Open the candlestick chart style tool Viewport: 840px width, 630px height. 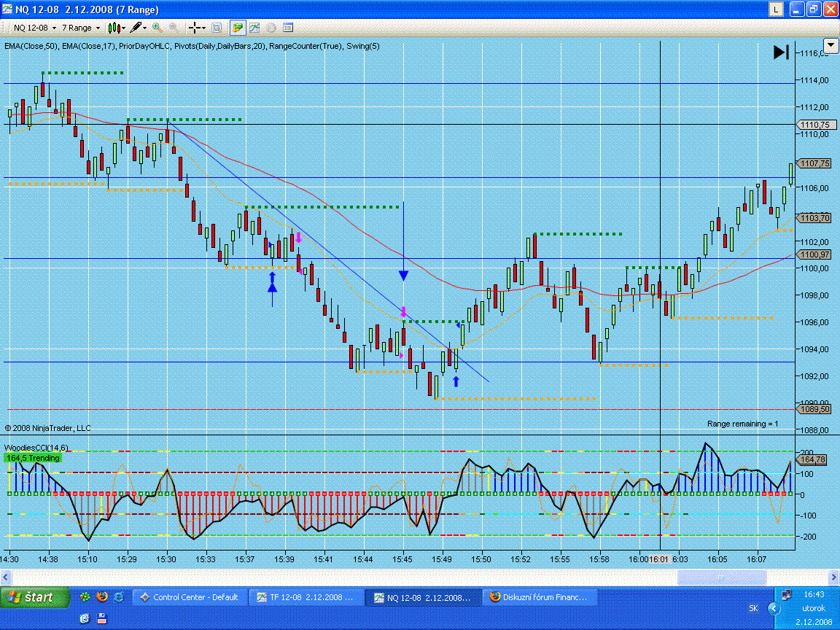[x=114, y=28]
